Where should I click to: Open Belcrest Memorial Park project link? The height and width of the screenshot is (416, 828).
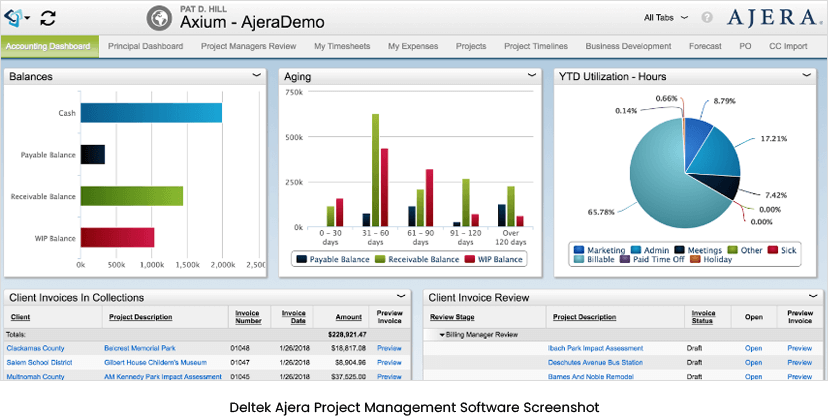click(140, 348)
